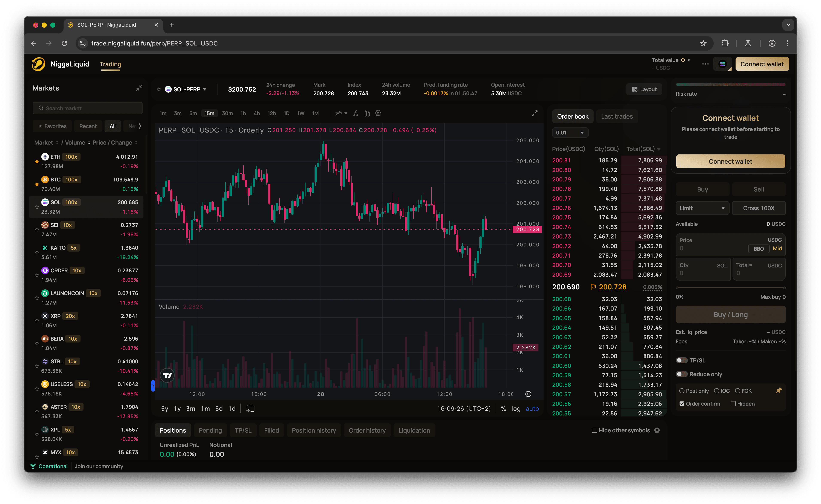Click the go-to-date calendar icon

(250, 408)
